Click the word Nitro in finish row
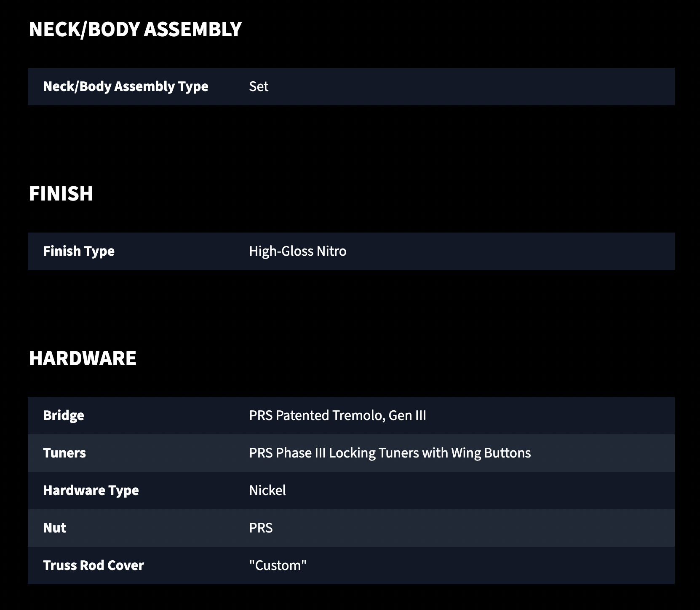The width and height of the screenshot is (700, 610). tap(331, 251)
